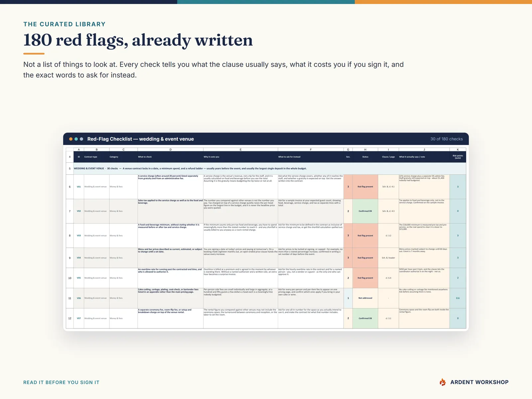The height and width of the screenshot is (399, 532).
Task: Select column D header letter
Action: 171,150
